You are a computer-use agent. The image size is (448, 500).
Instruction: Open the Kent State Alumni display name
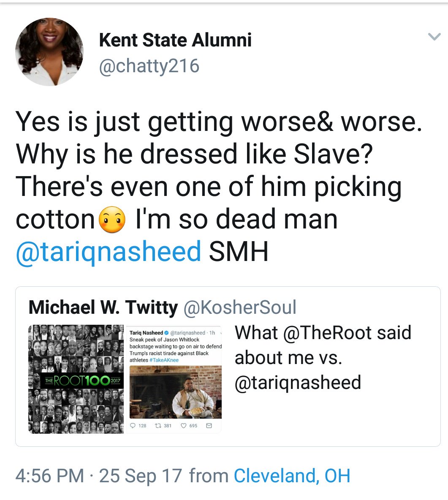[x=175, y=40]
